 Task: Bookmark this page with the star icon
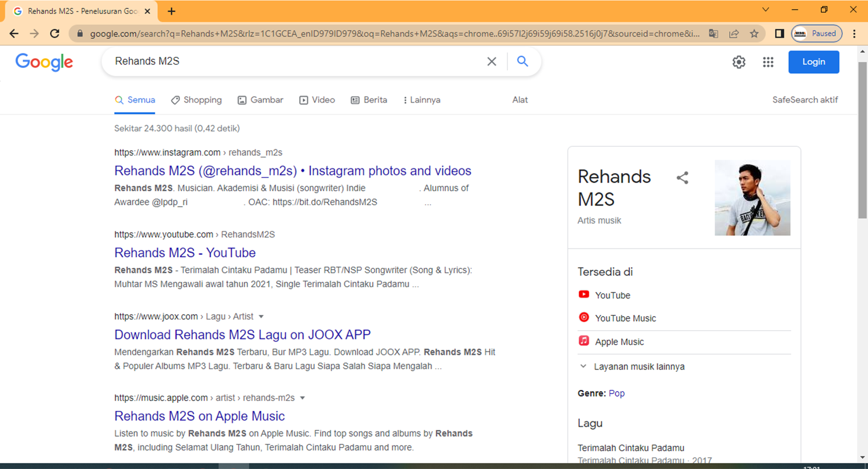pos(754,34)
